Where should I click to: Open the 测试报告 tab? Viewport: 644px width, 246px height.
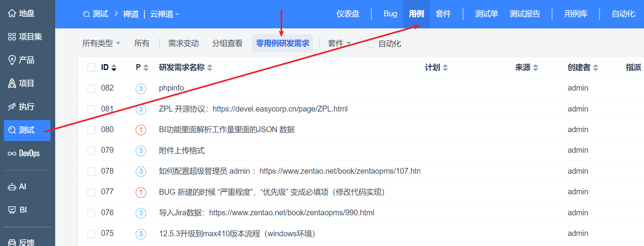click(x=525, y=14)
